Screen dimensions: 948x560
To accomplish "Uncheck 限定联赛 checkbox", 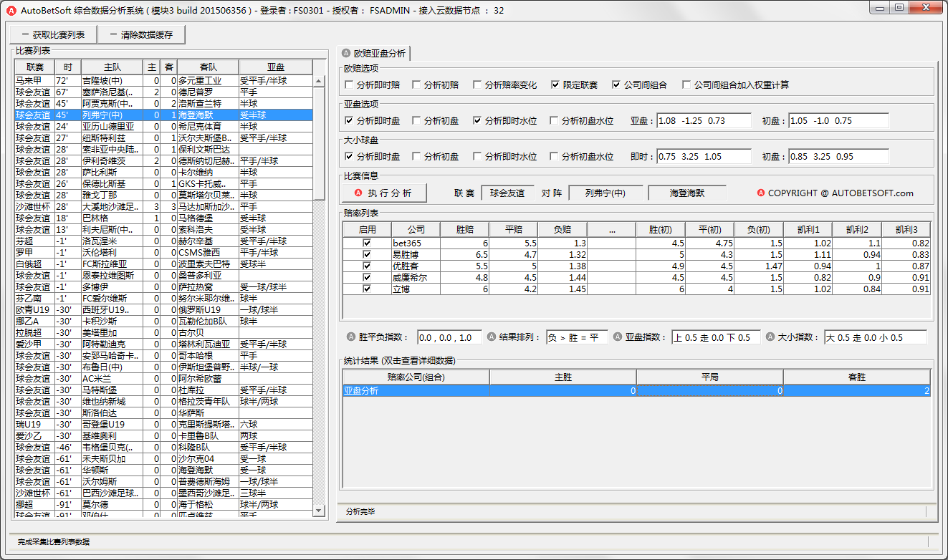I will click(555, 85).
